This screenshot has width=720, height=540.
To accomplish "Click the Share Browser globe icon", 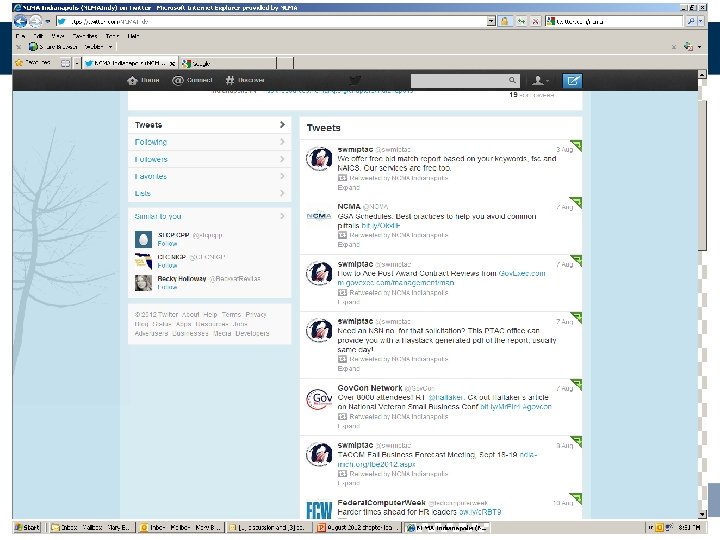I will 33,47.
